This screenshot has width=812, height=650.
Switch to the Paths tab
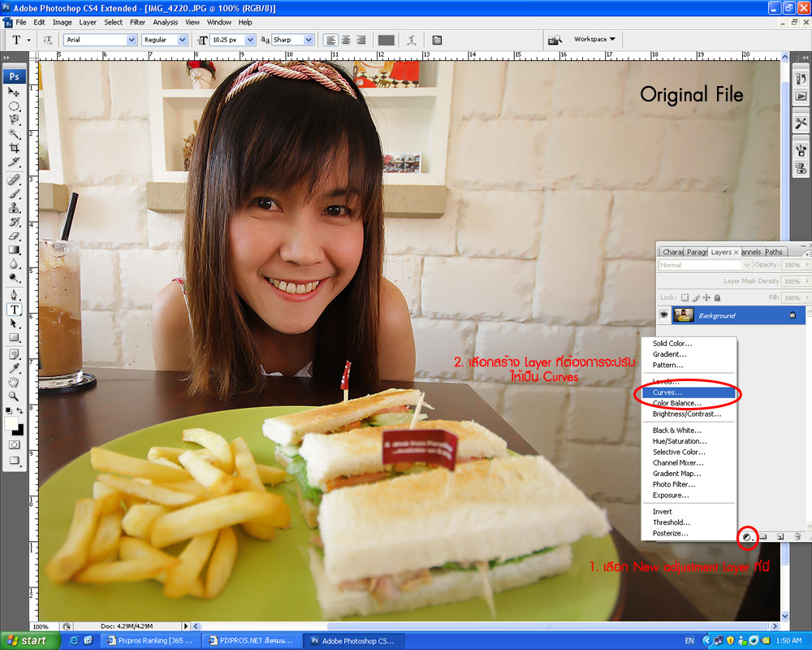(774, 252)
